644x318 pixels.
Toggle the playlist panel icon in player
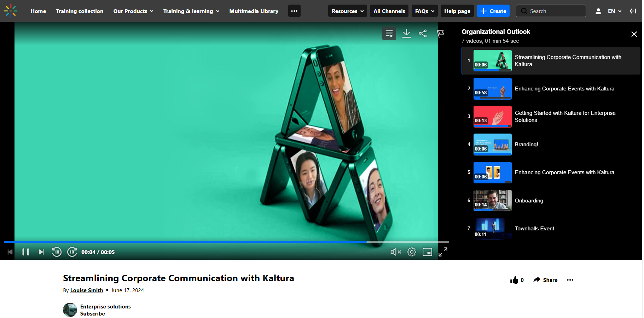pyautogui.click(x=389, y=34)
